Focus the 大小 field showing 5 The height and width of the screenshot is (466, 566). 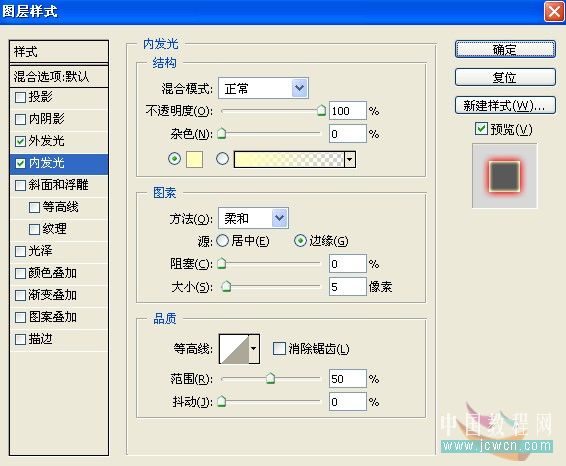click(348, 287)
